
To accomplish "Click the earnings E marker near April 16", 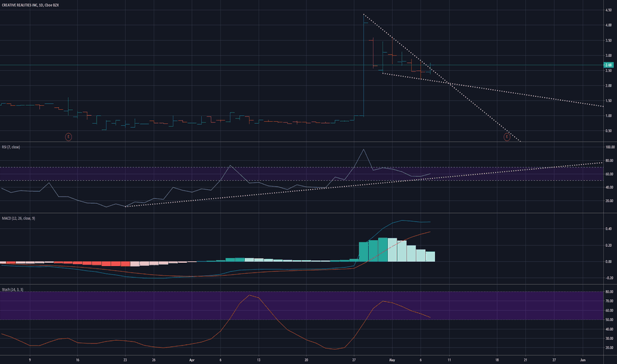I will click(68, 137).
